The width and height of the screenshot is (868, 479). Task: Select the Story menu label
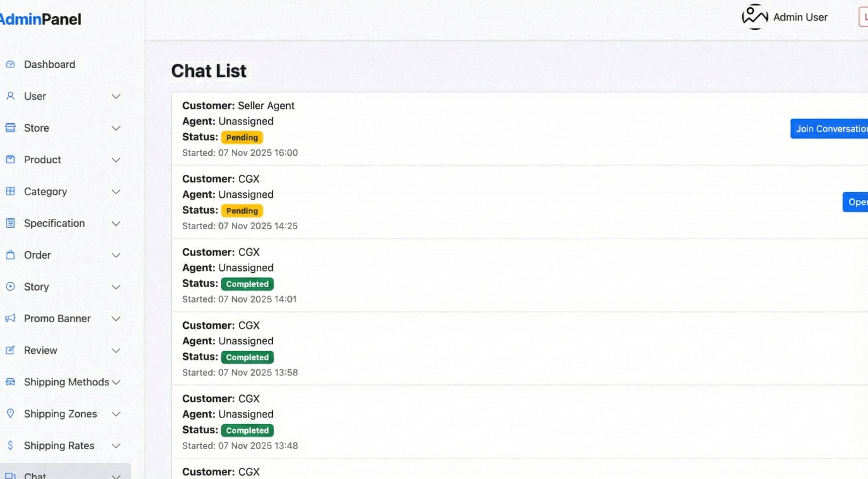36,287
